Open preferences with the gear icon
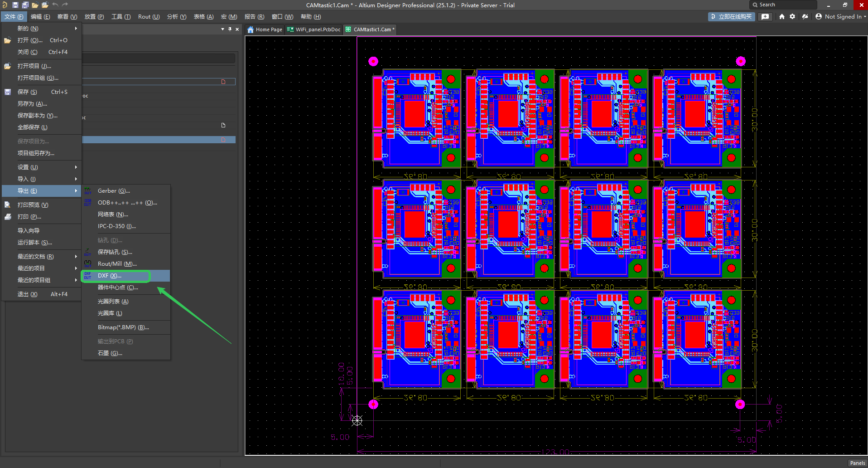This screenshot has width=868, height=468. click(x=792, y=17)
